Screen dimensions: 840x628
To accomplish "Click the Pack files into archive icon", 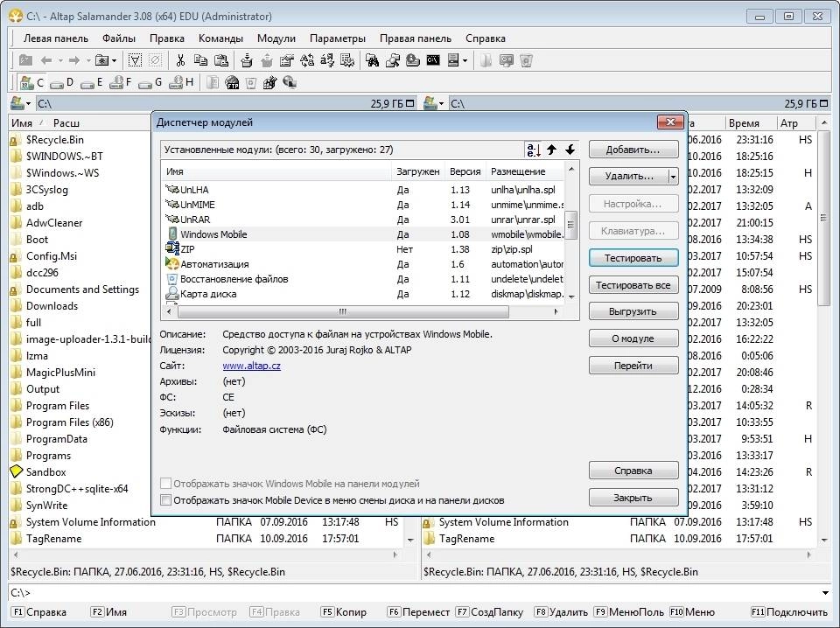I will pyautogui.click(x=247, y=60).
